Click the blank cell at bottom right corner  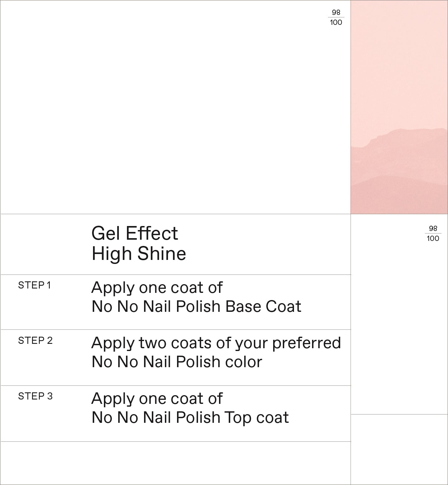[399, 449]
